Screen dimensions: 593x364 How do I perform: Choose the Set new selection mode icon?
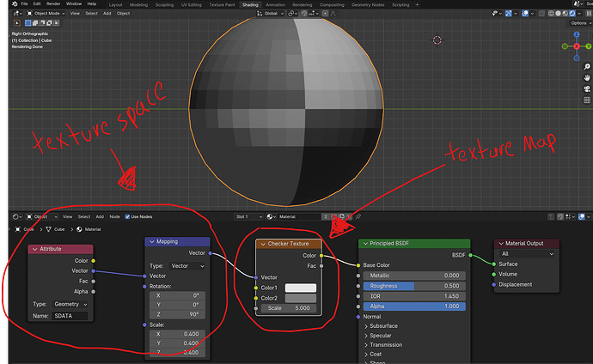28,23
